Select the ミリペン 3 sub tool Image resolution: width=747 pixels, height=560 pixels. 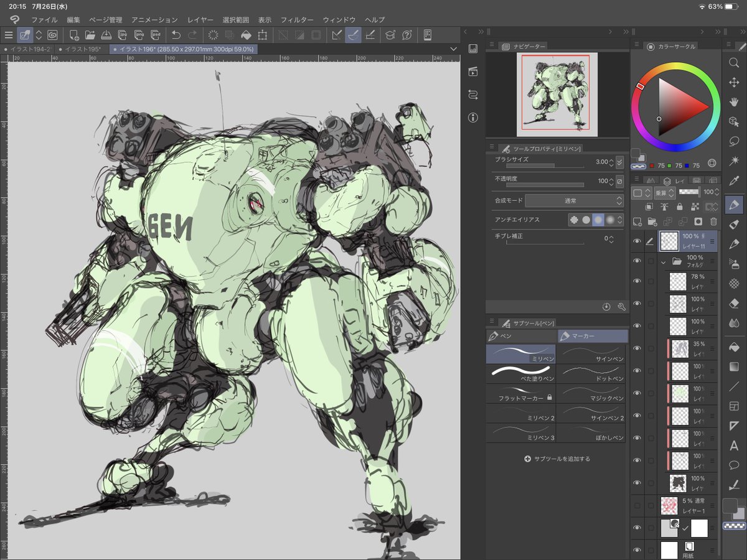pyautogui.click(x=520, y=433)
